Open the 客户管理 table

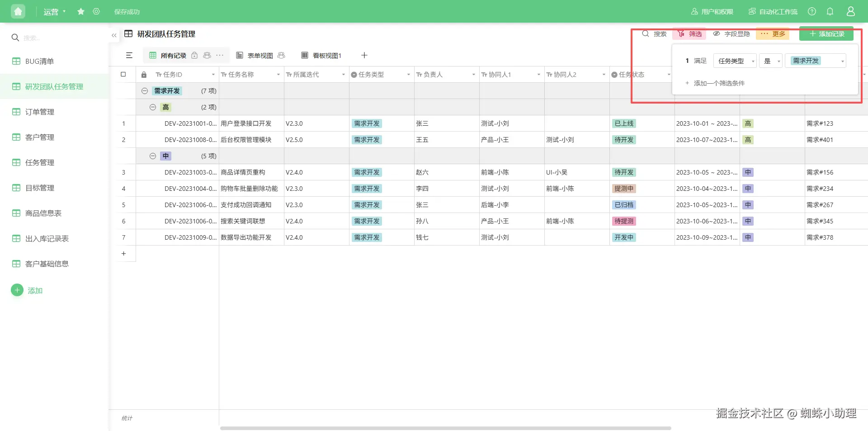click(x=54, y=137)
